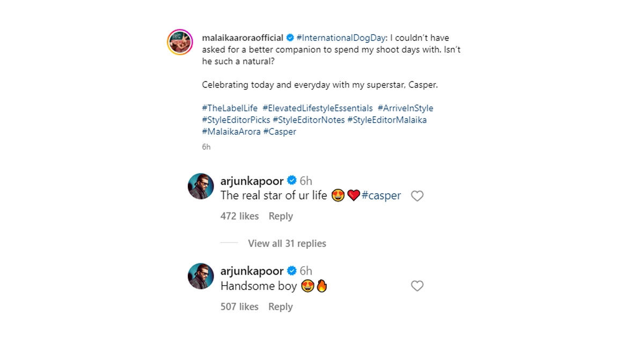Image resolution: width=644 pixels, height=362 pixels.
Task: Expand View all 31 replies
Action: click(x=287, y=243)
